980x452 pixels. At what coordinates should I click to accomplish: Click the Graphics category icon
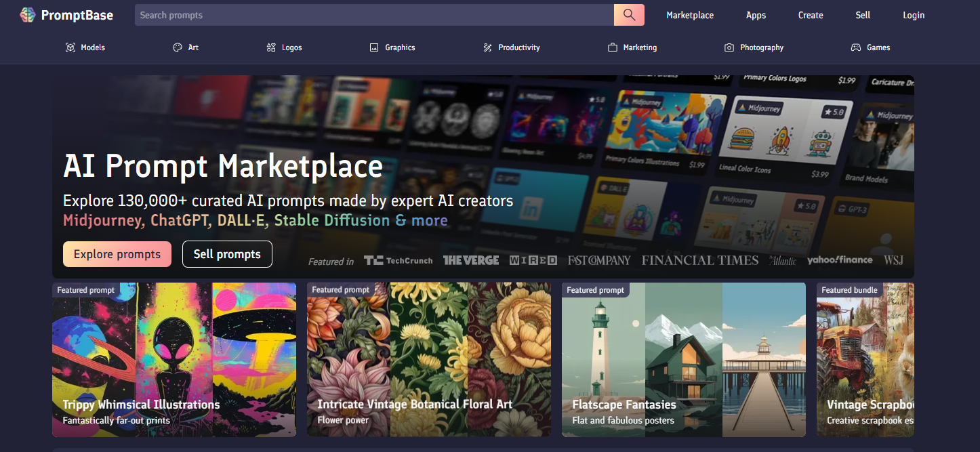tap(374, 47)
